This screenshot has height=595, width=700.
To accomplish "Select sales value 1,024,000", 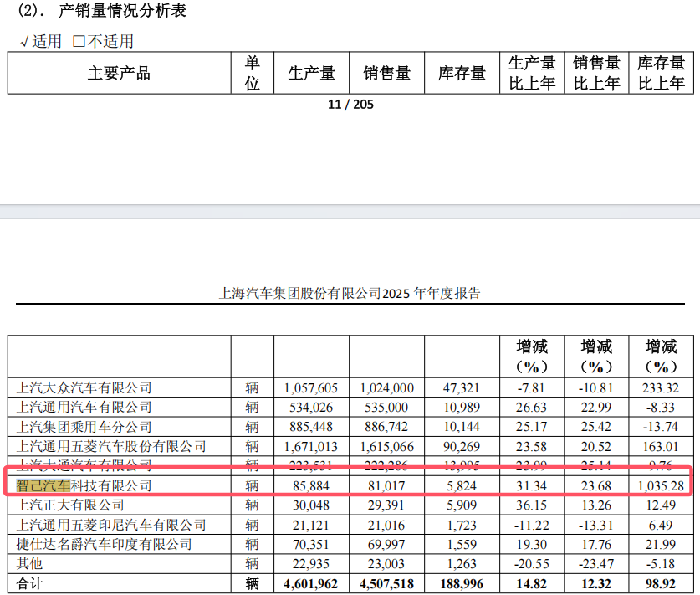I will pyautogui.click(x=386, y=387).
